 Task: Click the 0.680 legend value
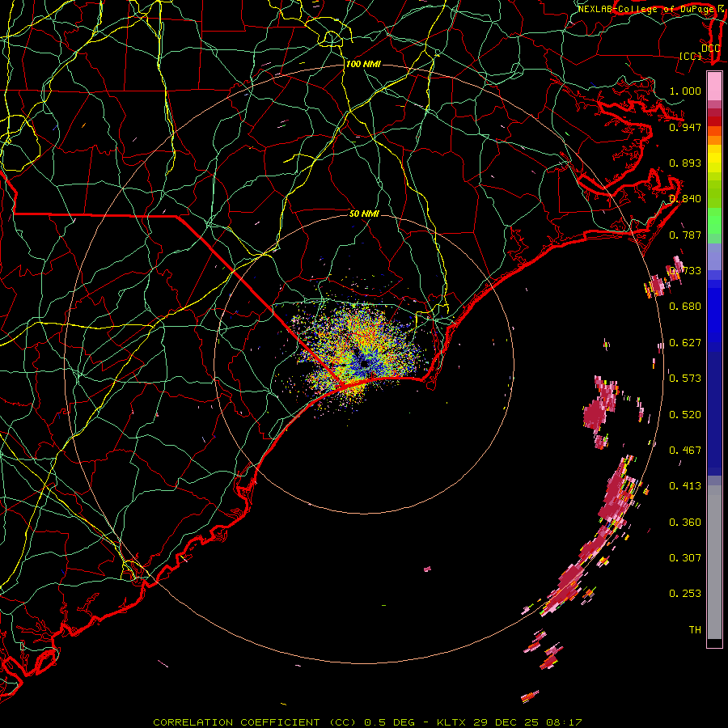pos(685,306)
